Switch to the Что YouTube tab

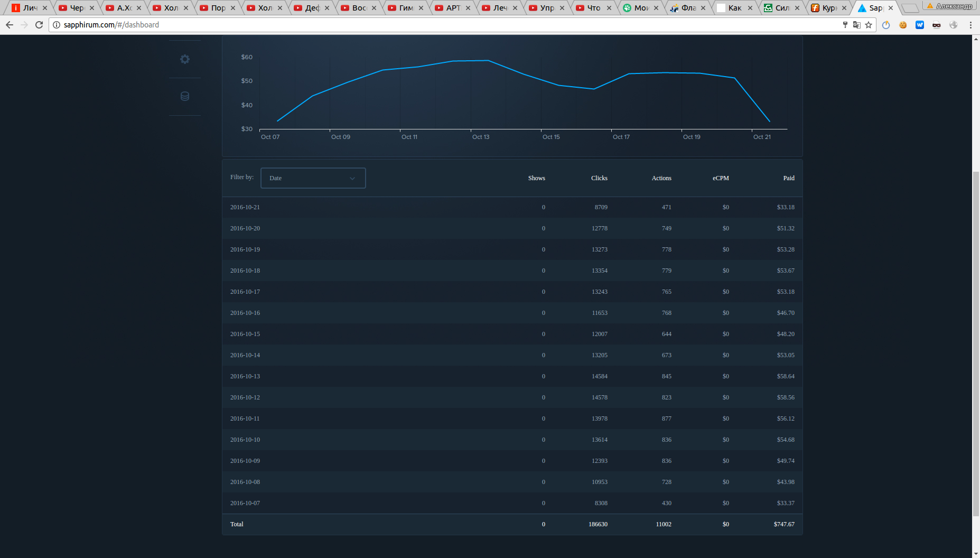point(594,8)
